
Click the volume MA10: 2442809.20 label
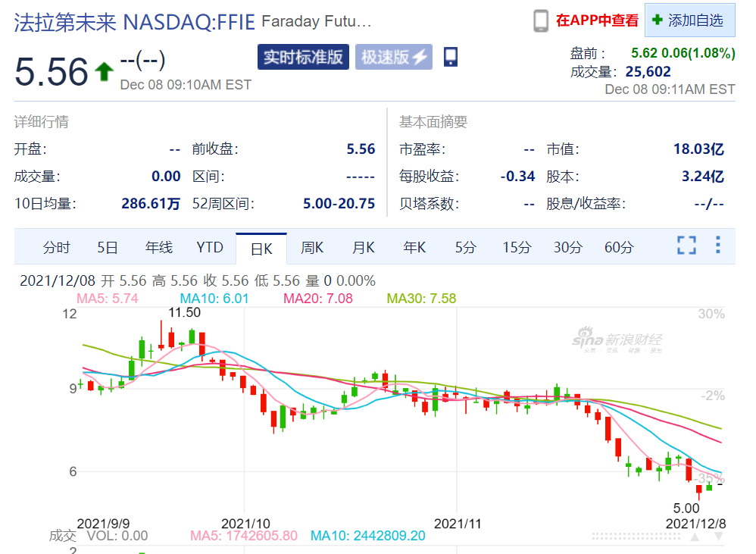(368, 536)
